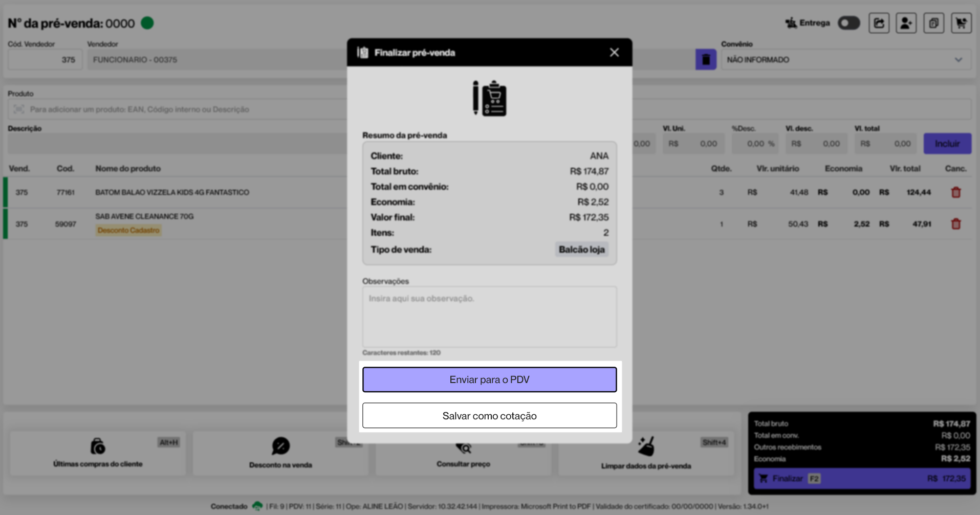Click the %Desc. percentage field

[754, 144]
